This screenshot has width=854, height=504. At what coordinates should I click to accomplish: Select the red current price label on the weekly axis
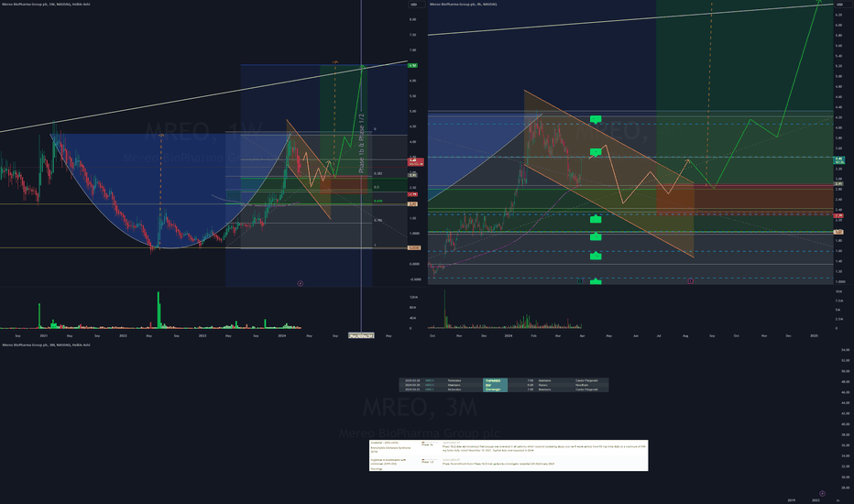[416, 162]
